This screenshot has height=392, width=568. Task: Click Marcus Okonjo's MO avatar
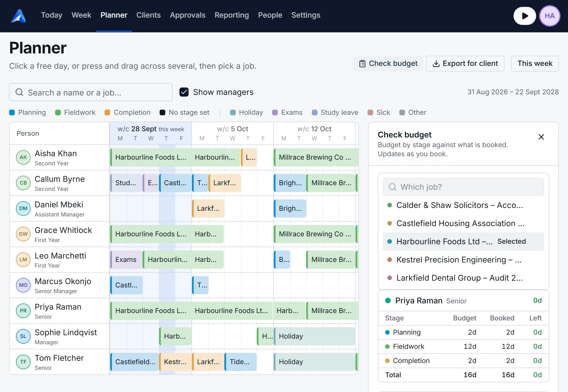23,285
